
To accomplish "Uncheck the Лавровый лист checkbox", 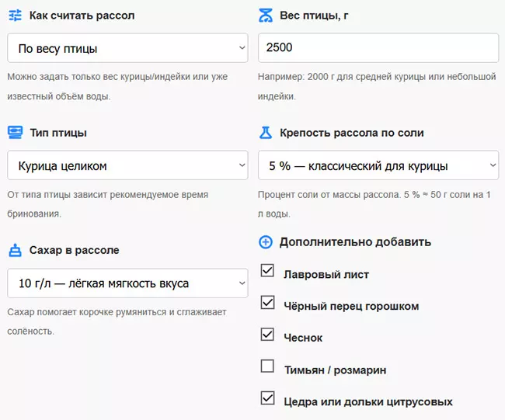I will 267,271.
